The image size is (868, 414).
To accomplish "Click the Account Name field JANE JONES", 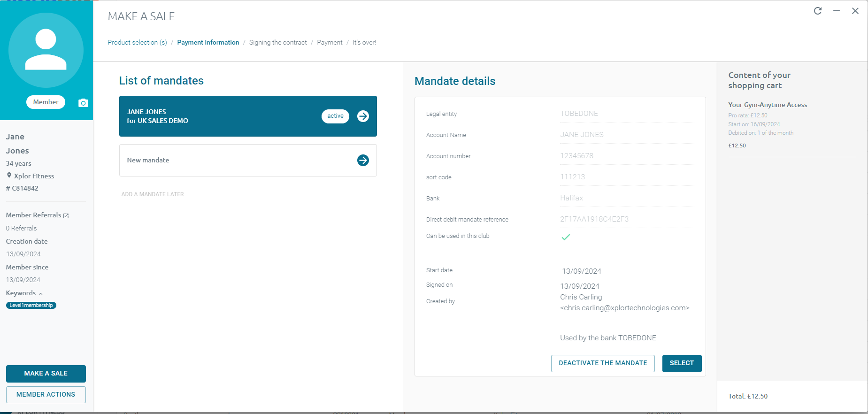I will 627,135.
